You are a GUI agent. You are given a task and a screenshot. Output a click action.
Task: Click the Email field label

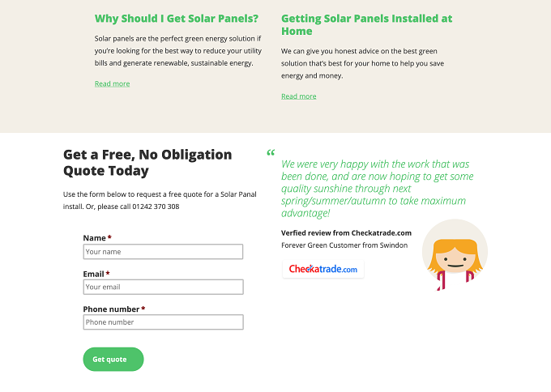click(93, 274)
